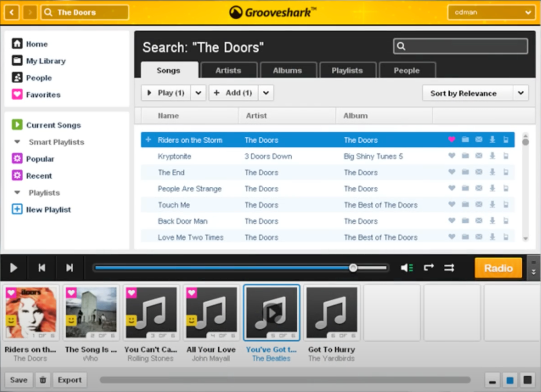Toggle repeat mode

pos(429,268)
